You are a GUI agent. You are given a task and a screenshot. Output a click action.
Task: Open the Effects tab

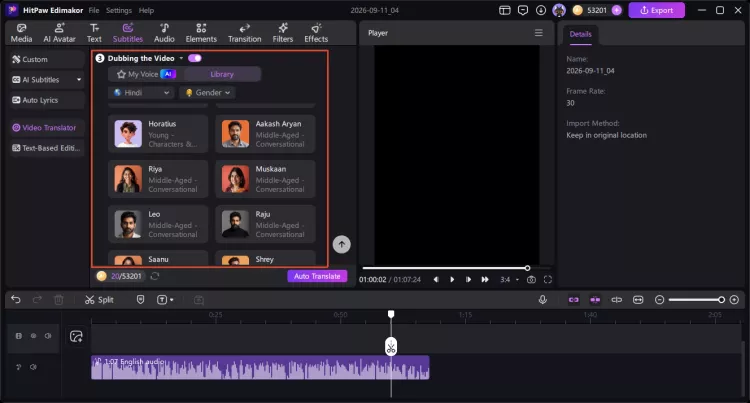(316, 33)
